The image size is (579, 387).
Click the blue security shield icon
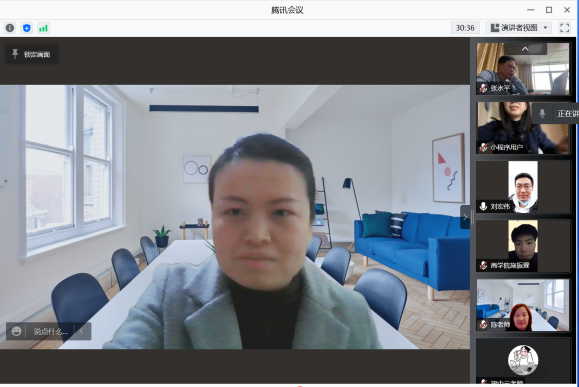point(27,28)
